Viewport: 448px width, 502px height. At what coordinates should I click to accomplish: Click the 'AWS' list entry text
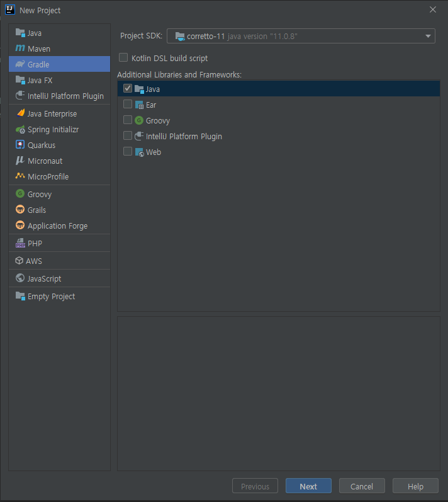pyautogui.click(x=34, y=261)
